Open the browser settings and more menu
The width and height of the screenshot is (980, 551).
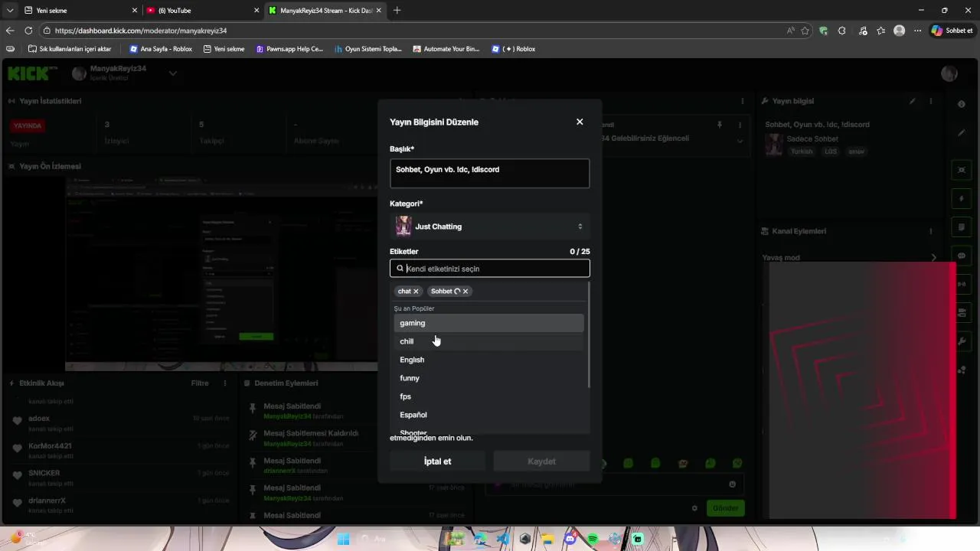[x=917, y=31]
